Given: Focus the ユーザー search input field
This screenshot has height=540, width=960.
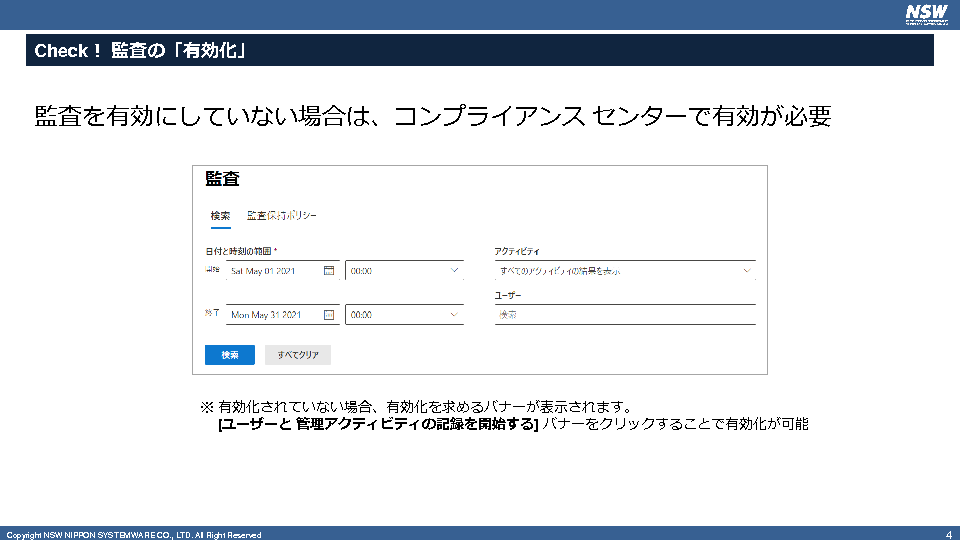Looking at the screenshot, I should (624, 315).
